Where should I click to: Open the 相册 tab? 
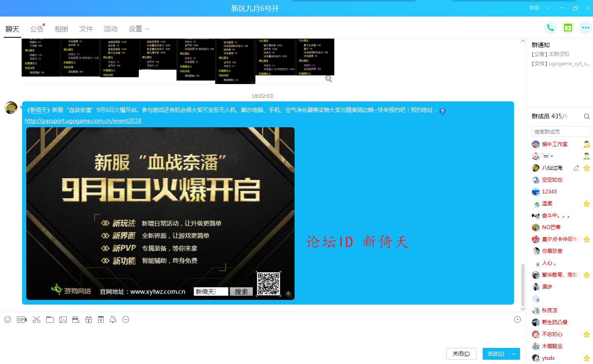click(x=62, y=29)
